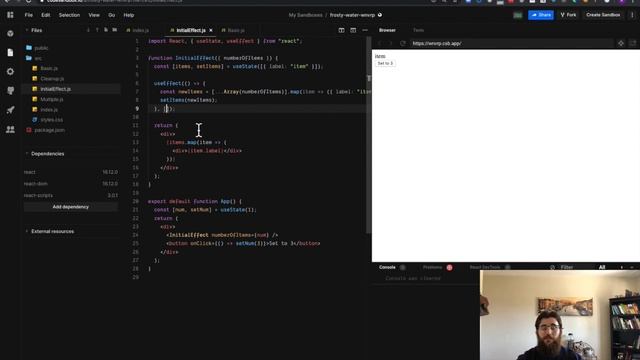Open the Deployment rocket sidebar icon
The image size is (640, 360).
(10, 110)
